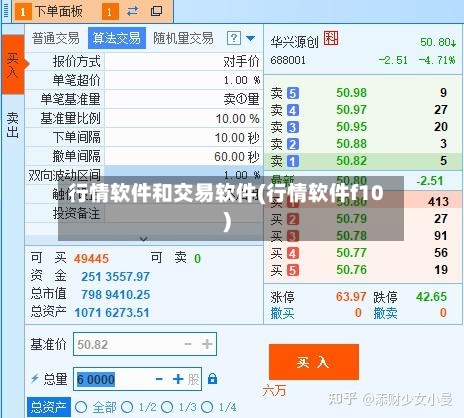Click the 撤卖 link
This screenshot has height=418, width=464.
tap(385, 313)
